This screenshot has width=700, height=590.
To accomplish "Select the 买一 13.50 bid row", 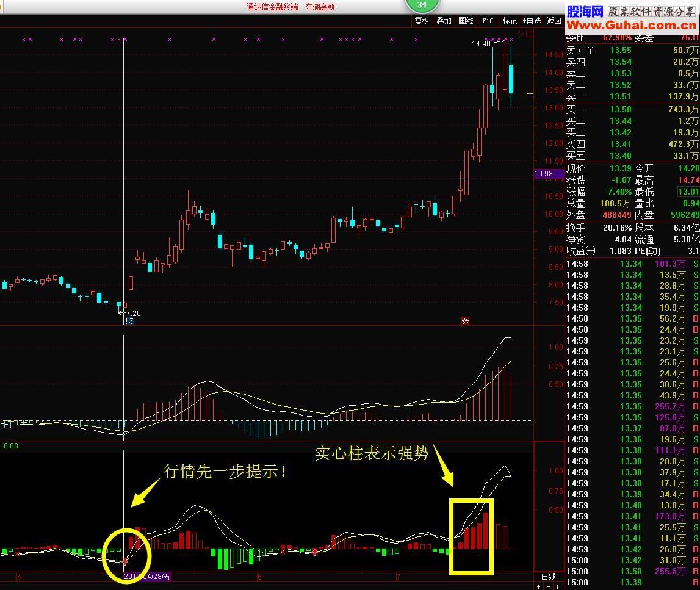I will (632, 109).
